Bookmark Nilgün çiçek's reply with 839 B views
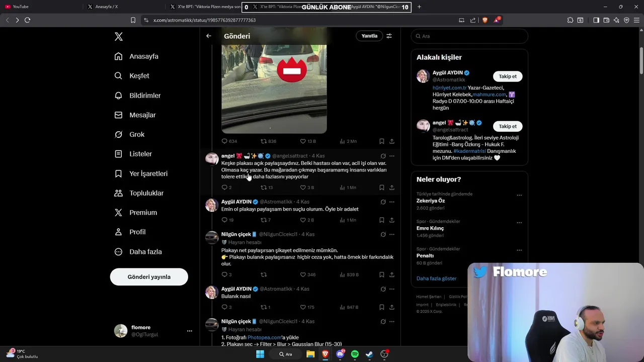 [382, 275]
